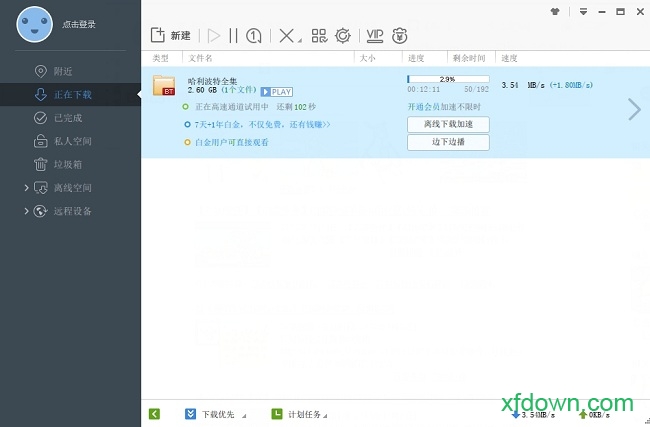The height and width of the screenshot is (427, 650).
Task: Click the money bag icon in toolbar
Action: click(400, 36)
